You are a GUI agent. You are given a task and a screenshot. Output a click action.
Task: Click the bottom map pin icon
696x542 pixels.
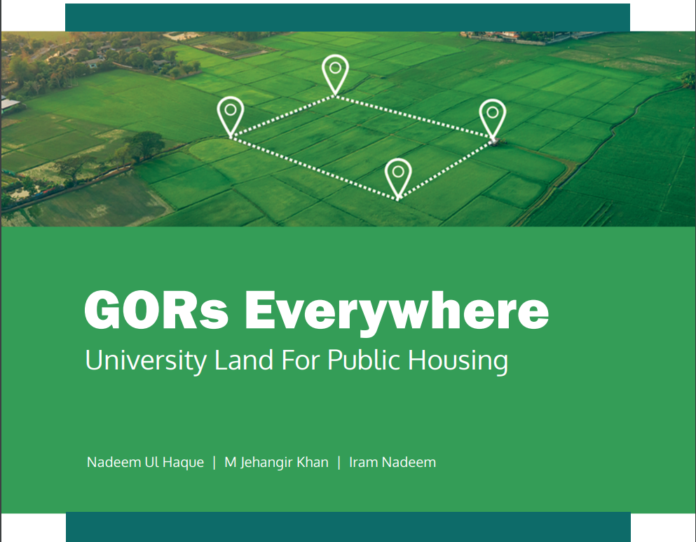coord(398,176)
